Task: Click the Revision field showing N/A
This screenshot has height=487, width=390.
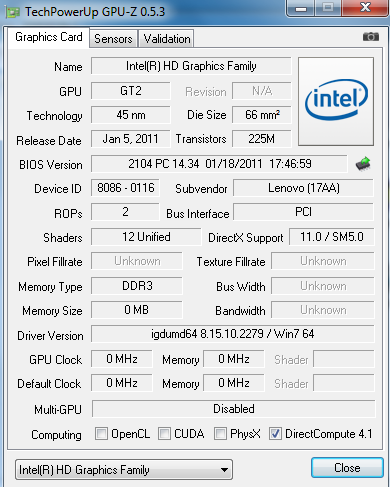Action: (262, 91)
